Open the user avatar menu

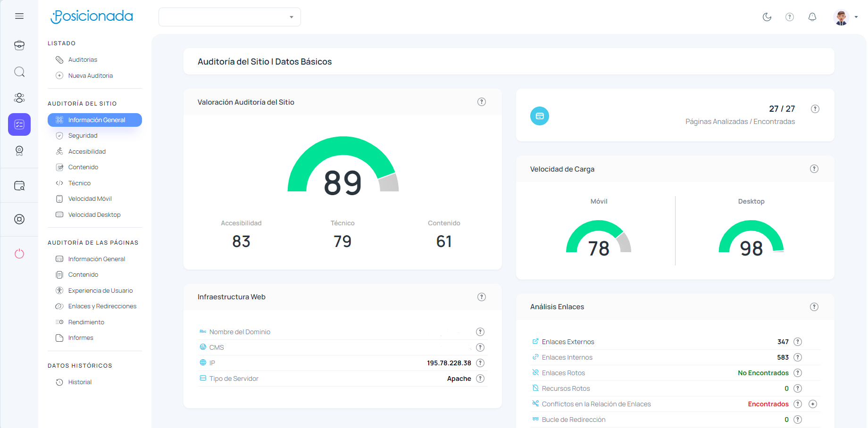[845, 17]
